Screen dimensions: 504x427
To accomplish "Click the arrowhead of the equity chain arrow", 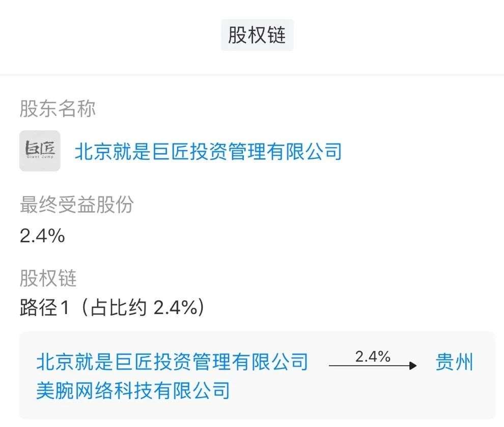I will tap(413, 365).
